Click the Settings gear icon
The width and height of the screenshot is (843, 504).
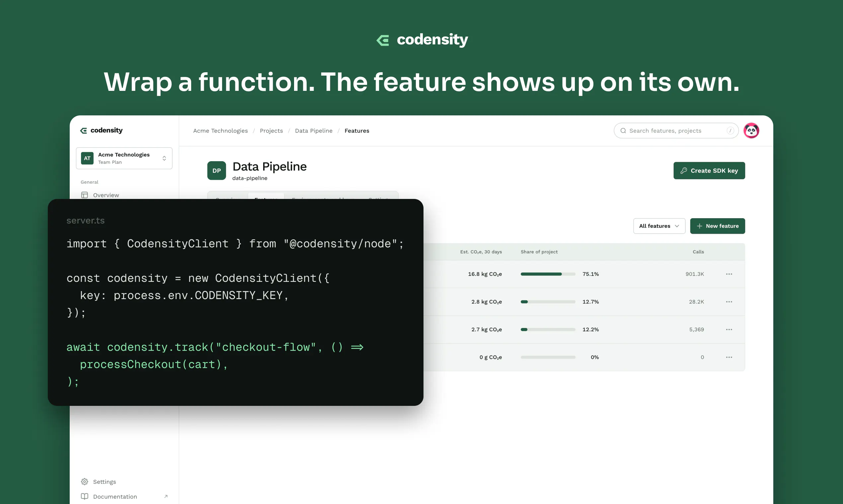point(85,481)
